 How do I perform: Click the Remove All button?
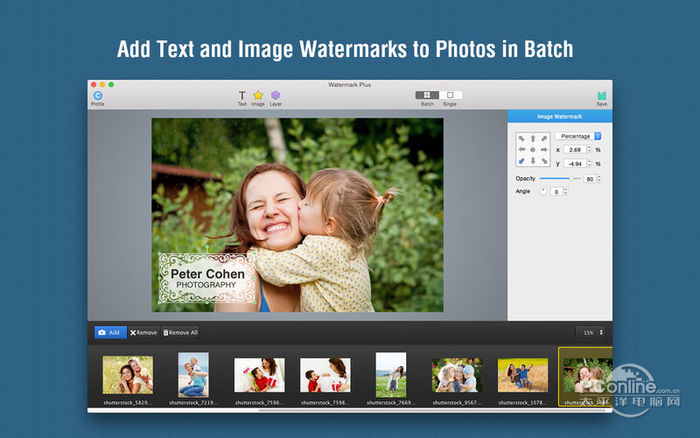pyautogui.click(x=180, y=332)
